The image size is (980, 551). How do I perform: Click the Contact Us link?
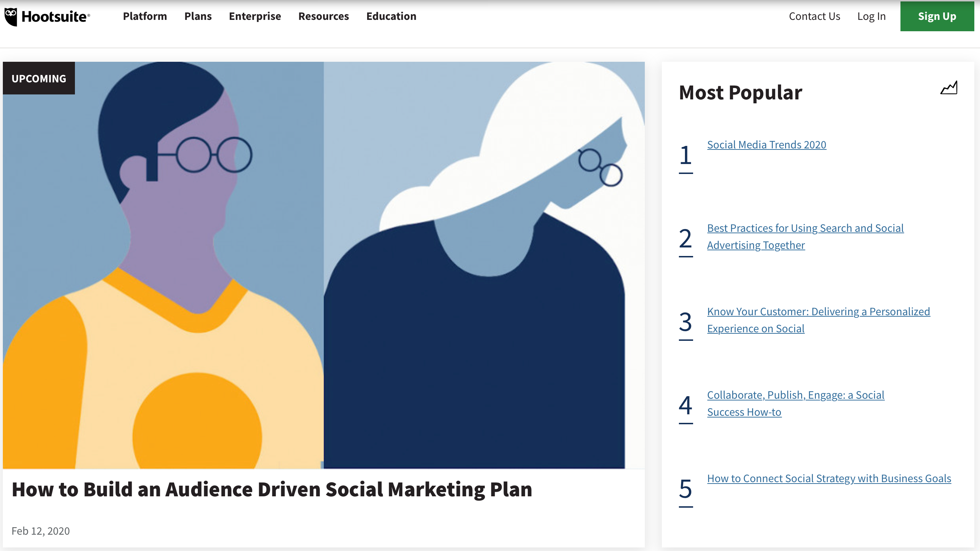click(x=815, y=16)
